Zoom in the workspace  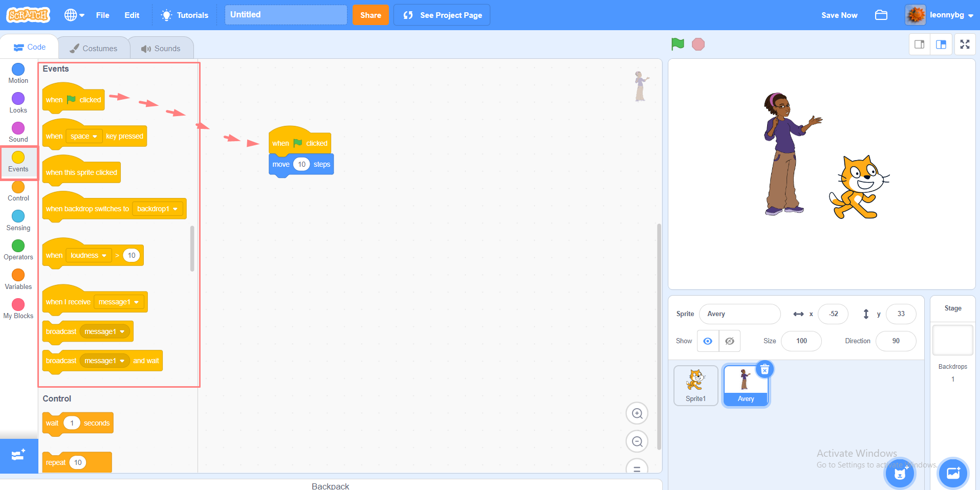point(637,413)
